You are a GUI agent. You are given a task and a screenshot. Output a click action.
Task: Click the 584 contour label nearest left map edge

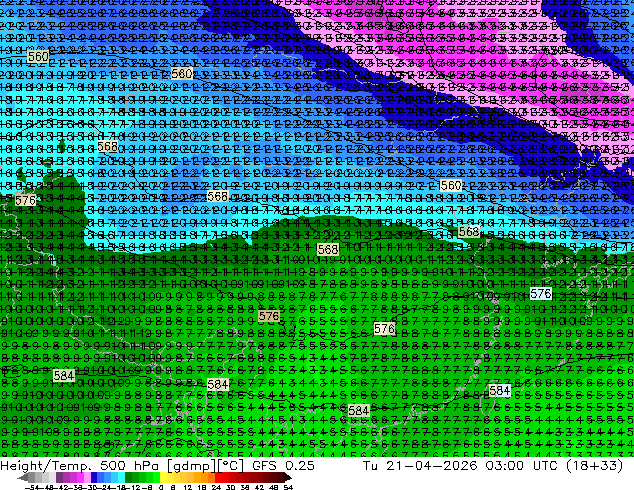pyautogui.click(x=63, y=376)
